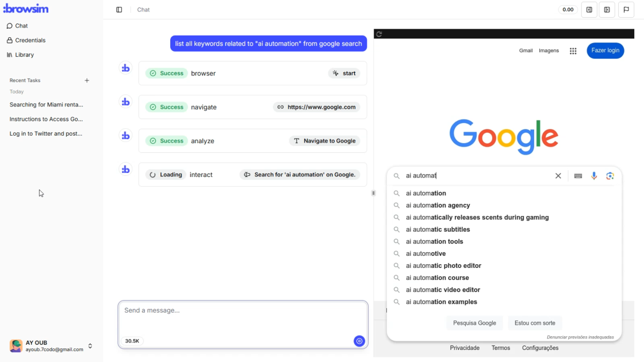This screenshot has width=644, height=362.
Task: Click agent avatar beside browser step
Action: 126,68
